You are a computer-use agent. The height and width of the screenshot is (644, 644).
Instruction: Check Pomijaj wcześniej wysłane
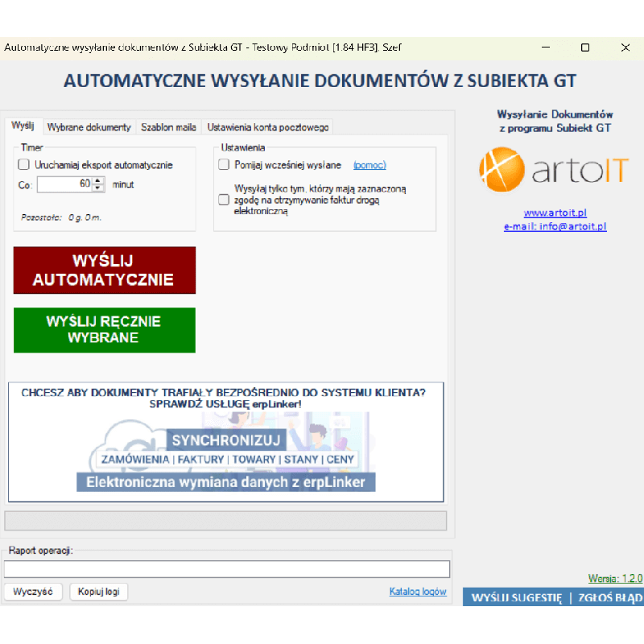click(223, 164)
